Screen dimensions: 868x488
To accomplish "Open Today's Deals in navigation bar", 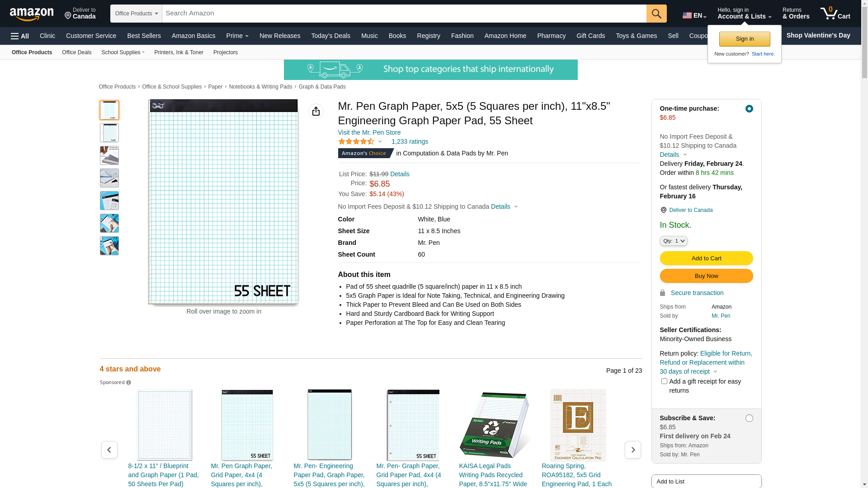I will [330, 36].
